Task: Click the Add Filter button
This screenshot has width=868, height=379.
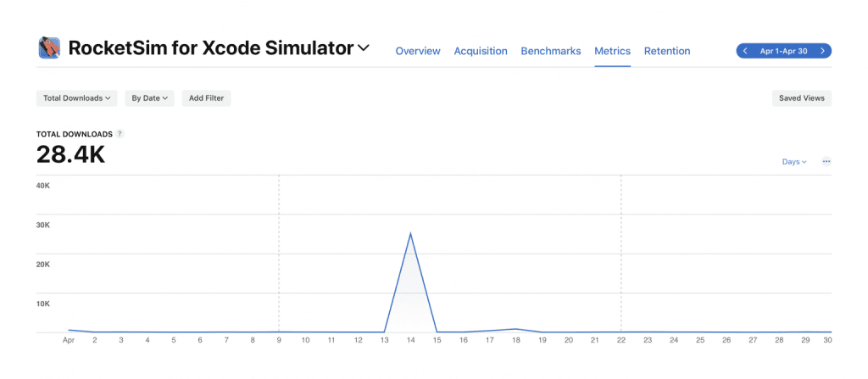Action: (207, 98)
